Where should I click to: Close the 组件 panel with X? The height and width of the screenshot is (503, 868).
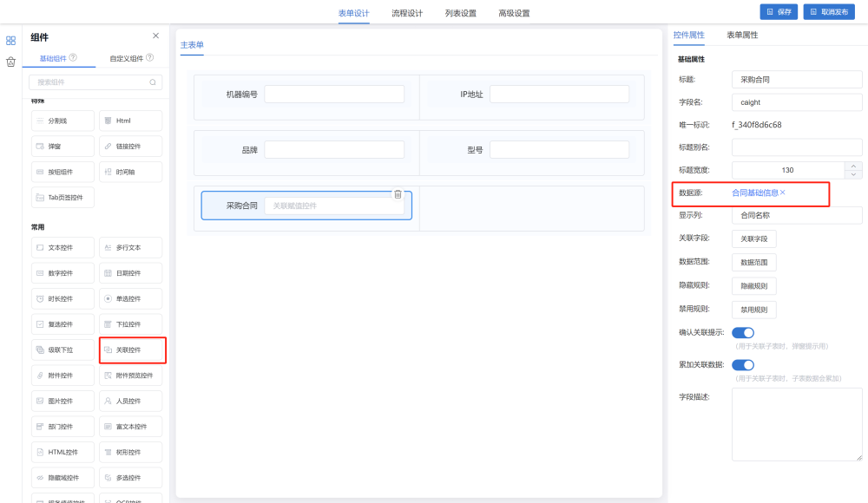pyautogui.click(x=155, y=36)
